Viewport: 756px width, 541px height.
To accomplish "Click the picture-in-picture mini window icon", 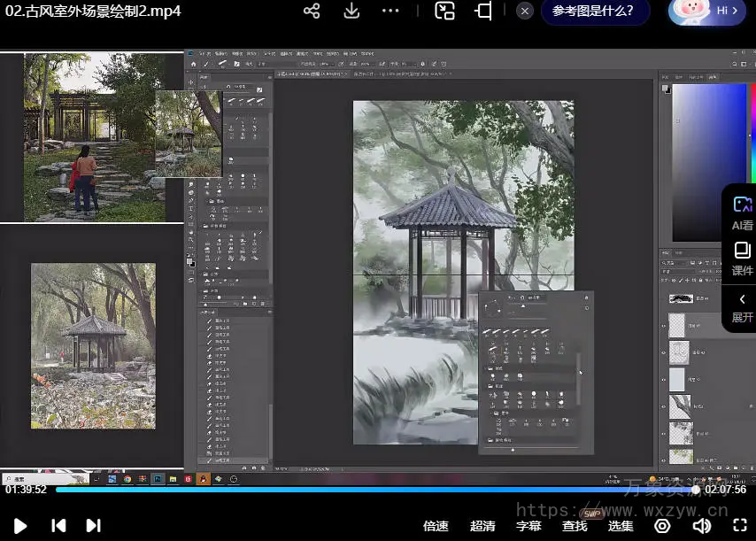I will pos(444,11).
